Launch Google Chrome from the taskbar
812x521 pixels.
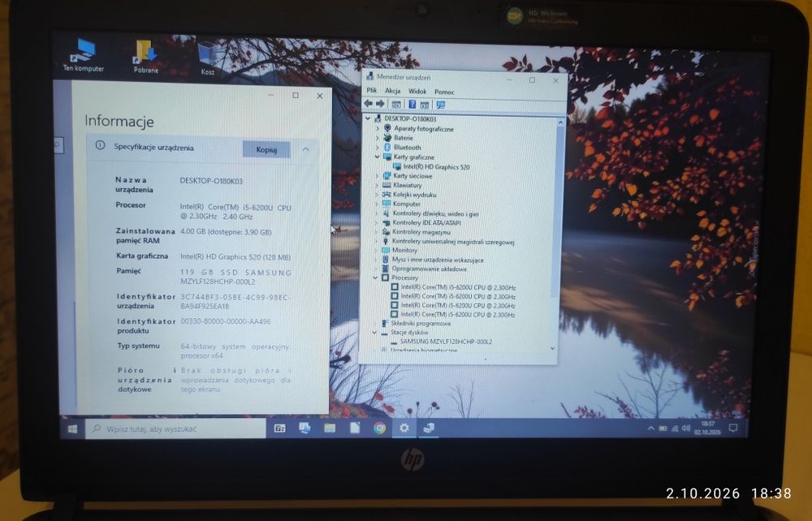[x=379, y=428]
